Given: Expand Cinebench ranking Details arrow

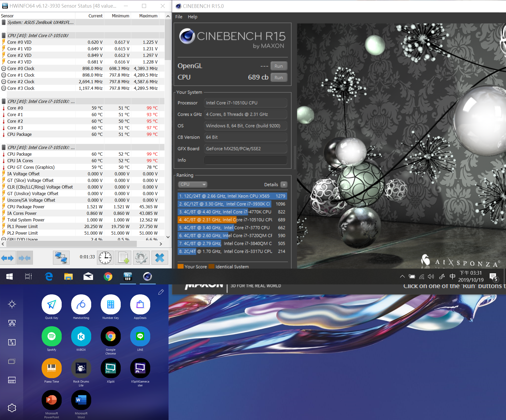Looking at the screenshot, I should 284,185.
